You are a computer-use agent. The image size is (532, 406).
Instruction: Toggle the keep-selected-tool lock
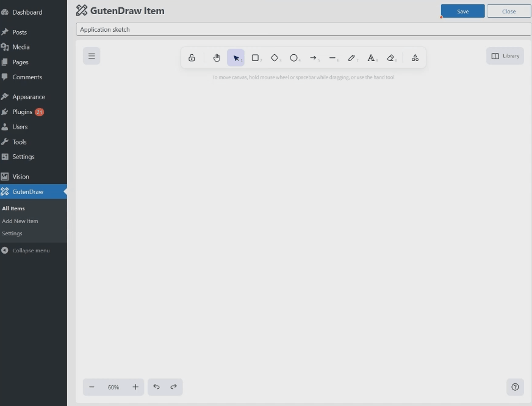click(192, 57)
